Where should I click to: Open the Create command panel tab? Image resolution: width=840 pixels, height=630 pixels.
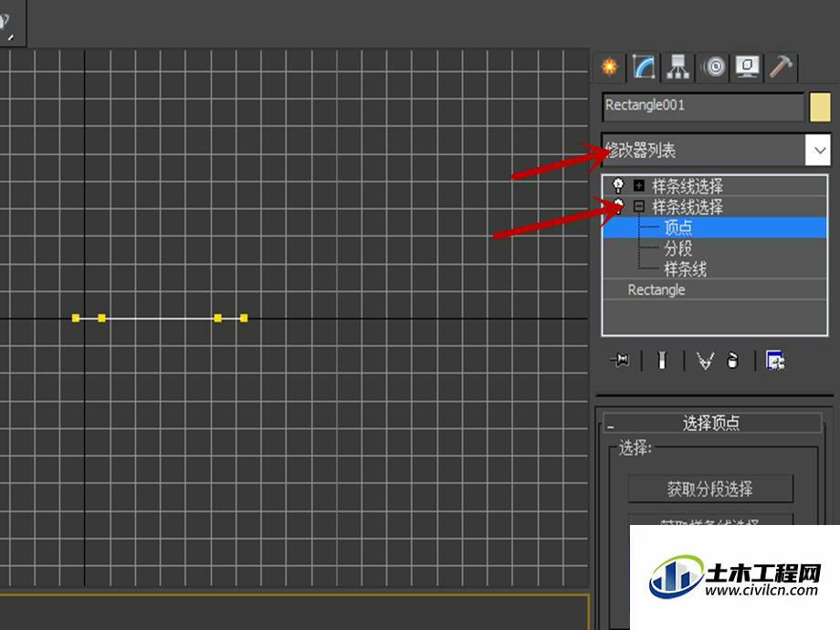click(x=610, y=67)
